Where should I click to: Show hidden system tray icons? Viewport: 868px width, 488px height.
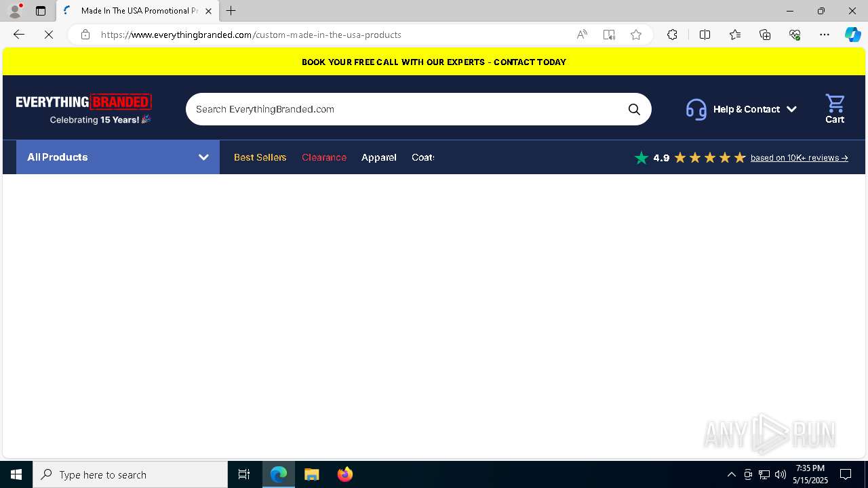tap(731, 474)
